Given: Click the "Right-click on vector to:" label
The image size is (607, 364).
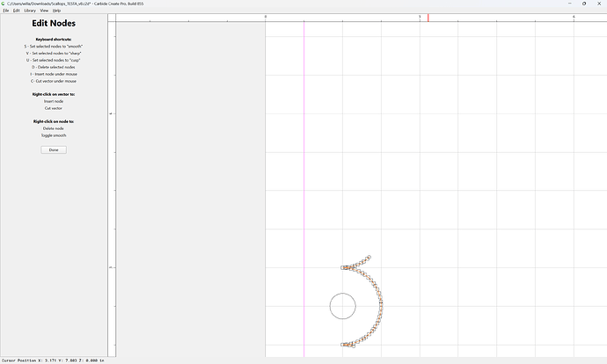Looking at the screenshot, I should (x=54, y=94).
